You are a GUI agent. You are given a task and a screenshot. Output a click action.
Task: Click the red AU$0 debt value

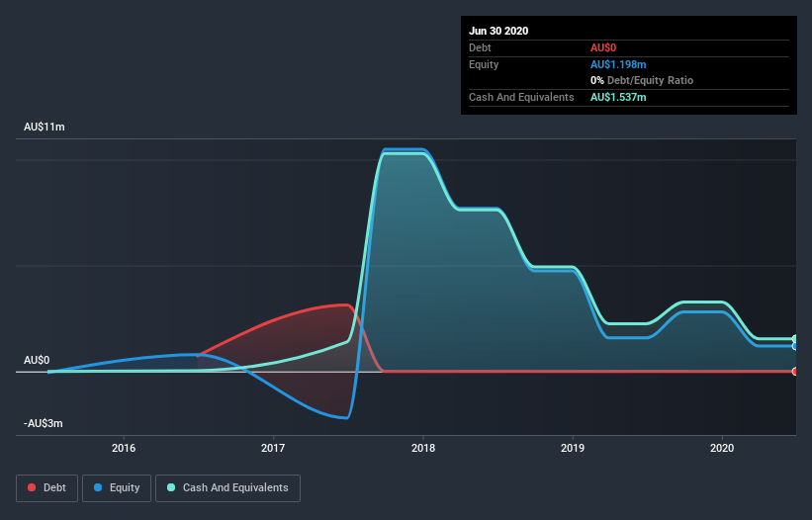603,47
